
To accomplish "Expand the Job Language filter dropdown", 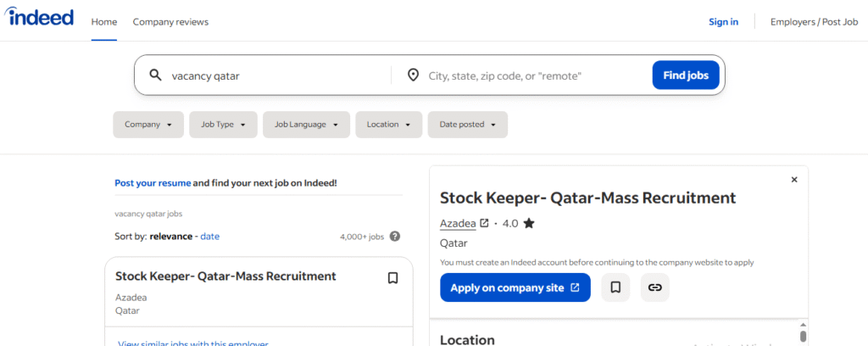I will tap(306, 125).
